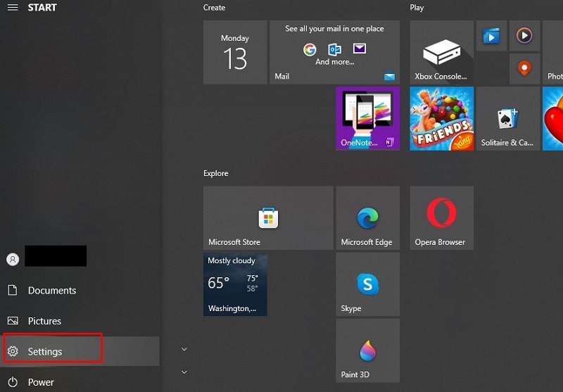Viewport: 563px width, 392px height.
Task: Click the Create group heading
Action: click(214, 8)
